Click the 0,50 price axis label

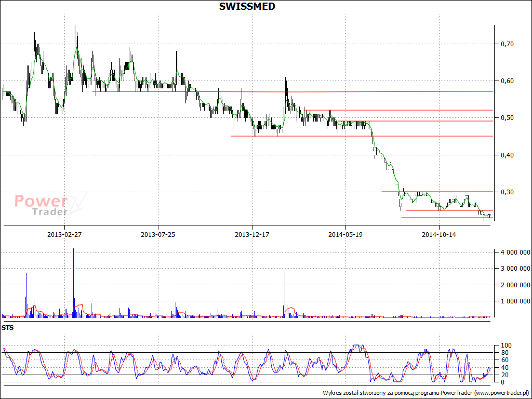(507, 118)
